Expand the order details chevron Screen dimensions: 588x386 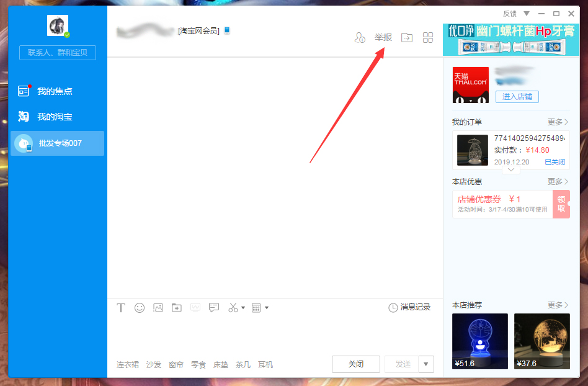pos(510,169)
